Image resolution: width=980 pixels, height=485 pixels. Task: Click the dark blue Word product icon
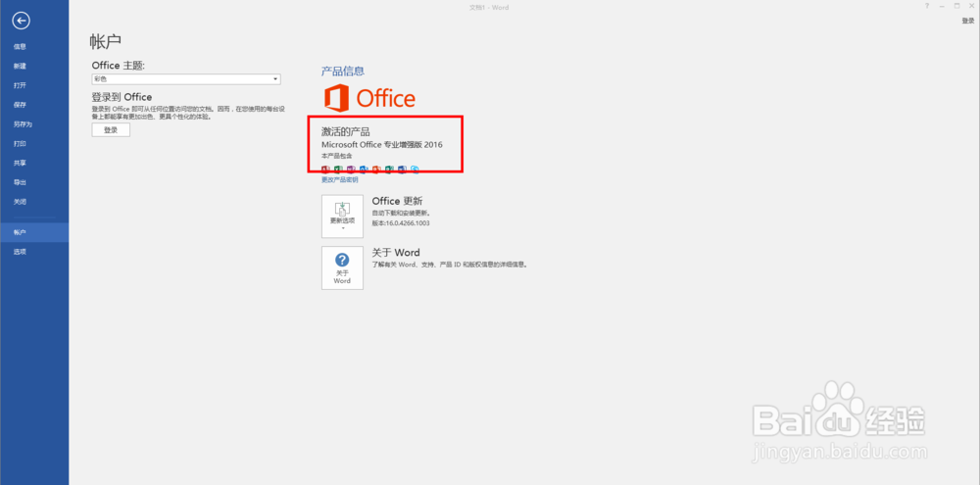(402, 170)
